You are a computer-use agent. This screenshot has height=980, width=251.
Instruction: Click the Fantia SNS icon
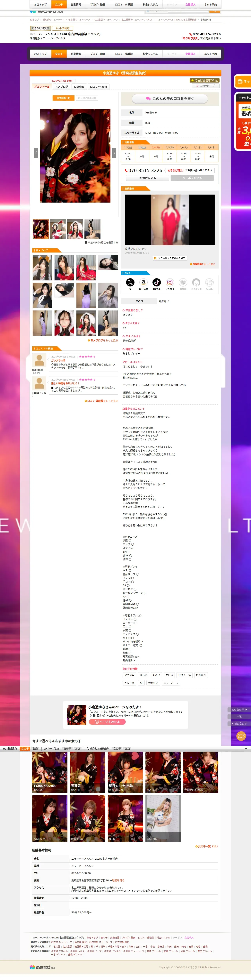[x=210, y=282]
